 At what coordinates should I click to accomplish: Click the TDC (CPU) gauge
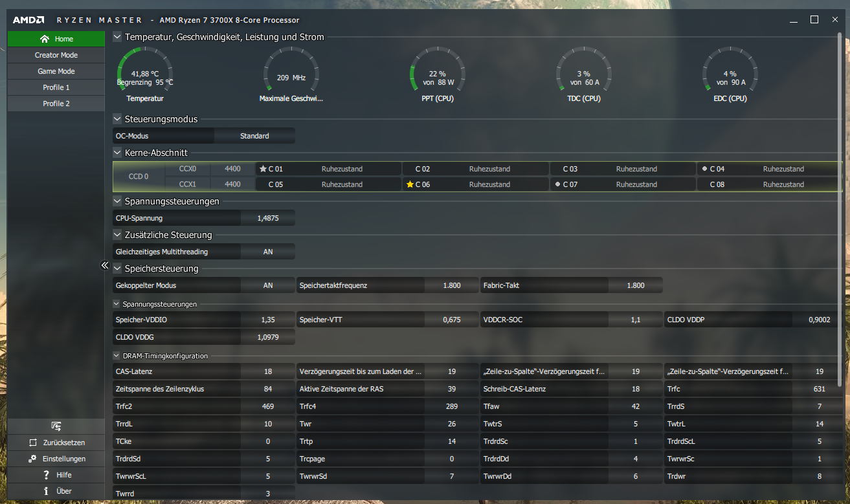(x=584, y=74)
